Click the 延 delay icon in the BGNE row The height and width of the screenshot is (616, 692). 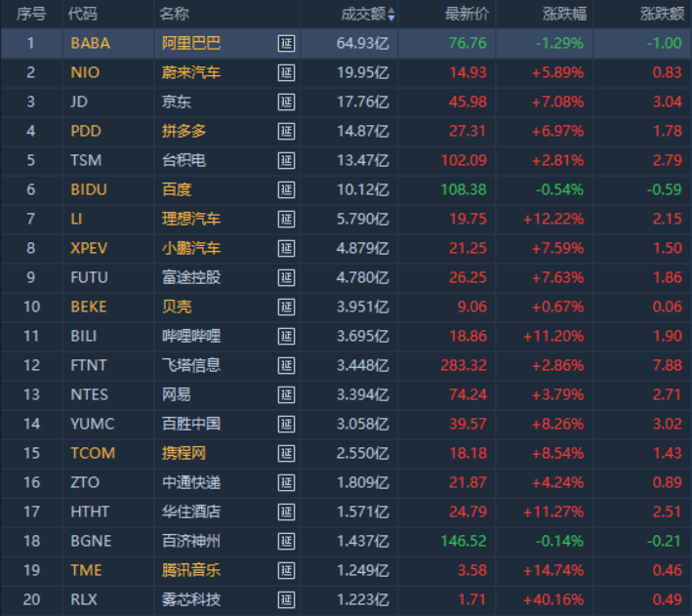(286, 542)
